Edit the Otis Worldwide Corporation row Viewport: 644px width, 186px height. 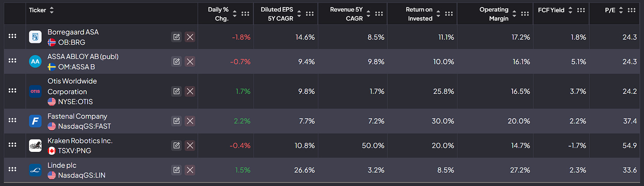point(176,91)
